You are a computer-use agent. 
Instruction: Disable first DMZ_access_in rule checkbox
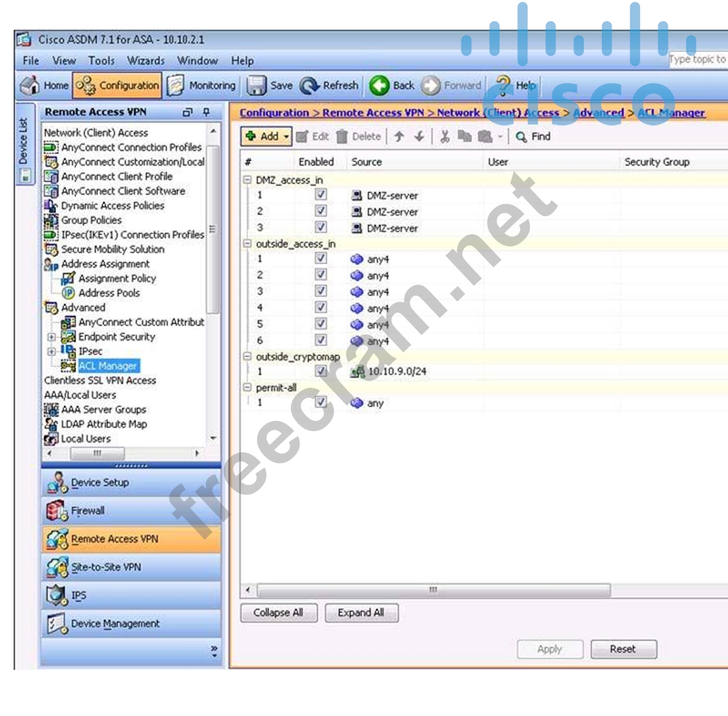pyautogui.click(x=321, y=195)
